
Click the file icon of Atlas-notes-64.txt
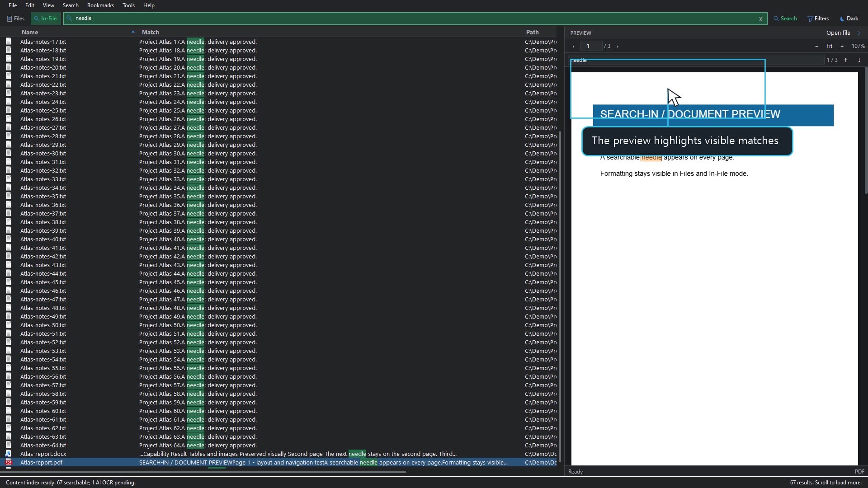9,445
